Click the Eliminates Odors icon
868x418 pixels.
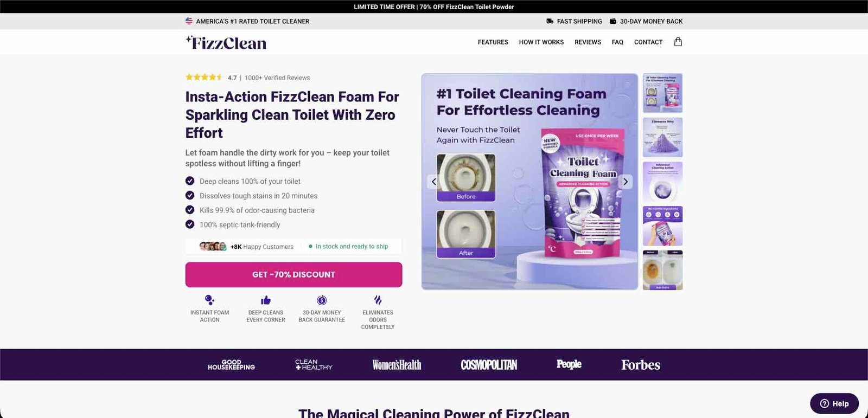point(378,300)
